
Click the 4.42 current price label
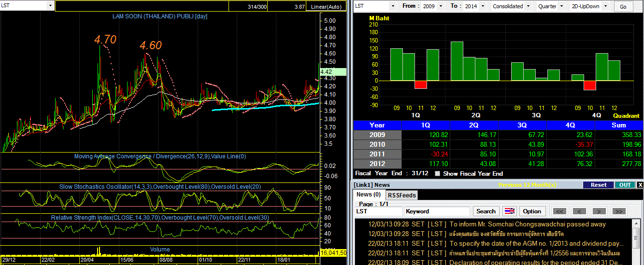(333, 72)
